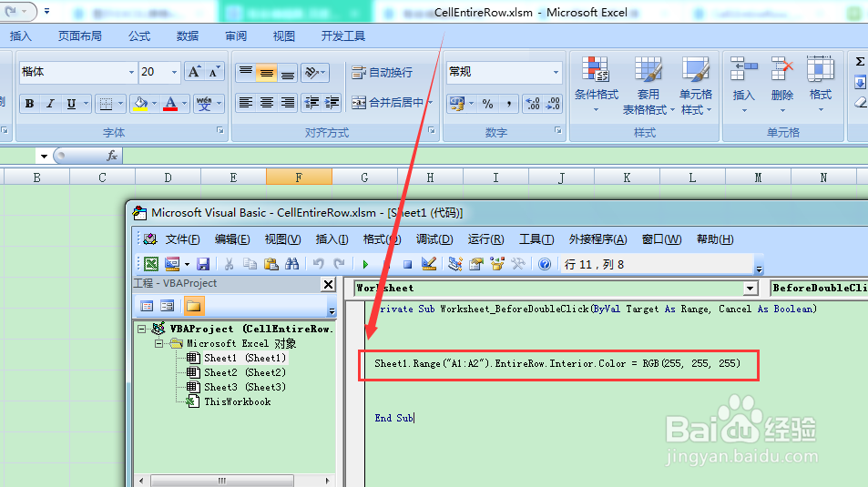Screen dimensions: 868x487
Task: Open 帮助(H) menu in VBA editor
Action: click(x=715, y=239)
